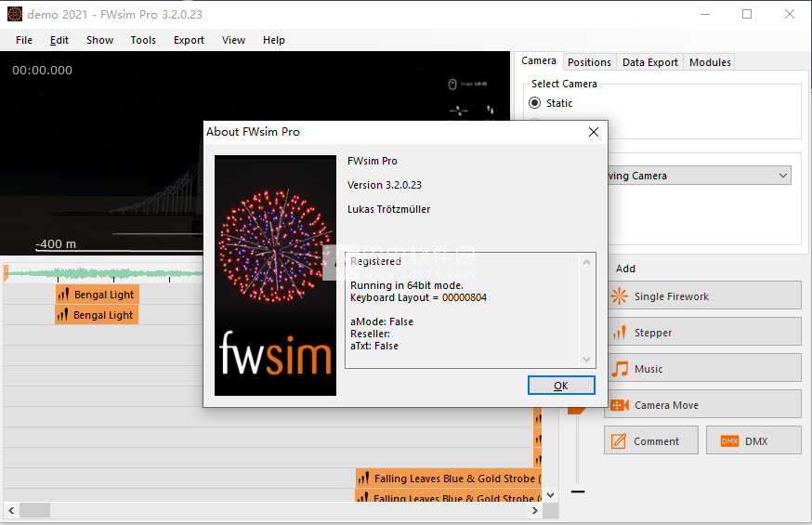812x525 pixels.
Task: Add a Single Firework
Action: [x=702, y=296]
